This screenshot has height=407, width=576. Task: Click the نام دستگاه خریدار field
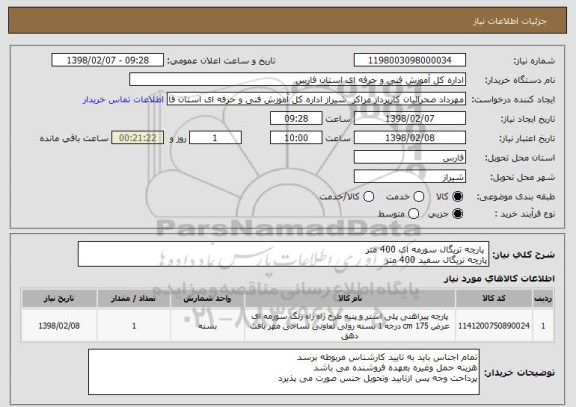pos(298,80)
